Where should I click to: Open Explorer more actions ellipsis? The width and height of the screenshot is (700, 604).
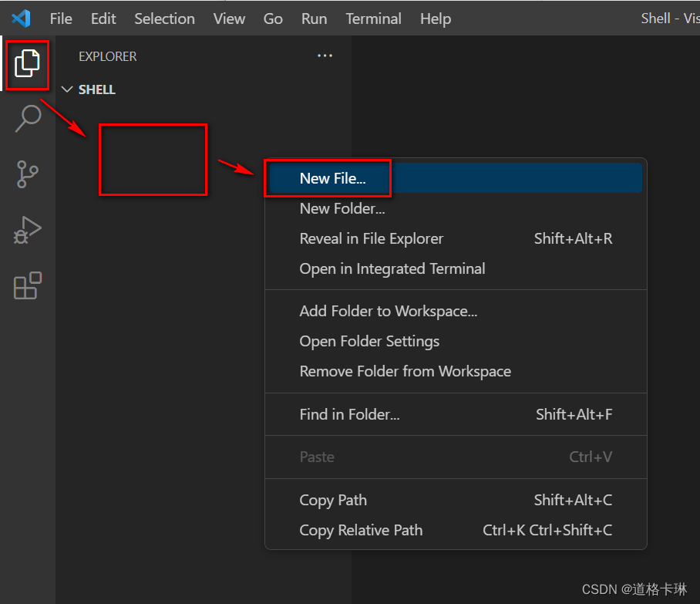coord(325,56)
